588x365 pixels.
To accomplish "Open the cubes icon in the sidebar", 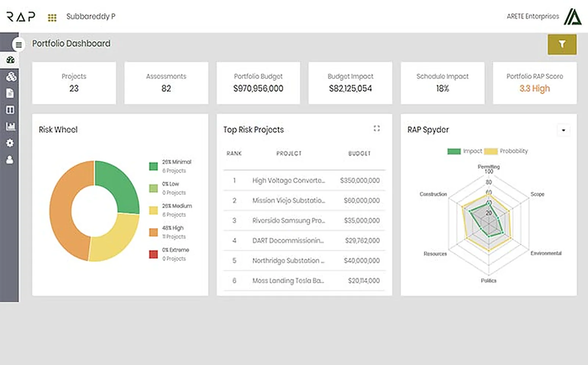I will pyautogui.click(x=11, y=76).
